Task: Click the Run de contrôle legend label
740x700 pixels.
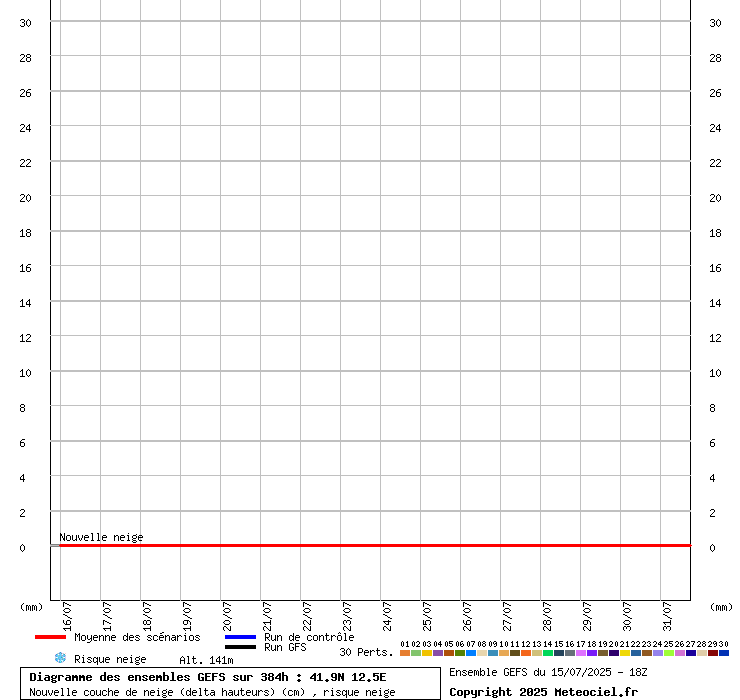Action: 309,637
